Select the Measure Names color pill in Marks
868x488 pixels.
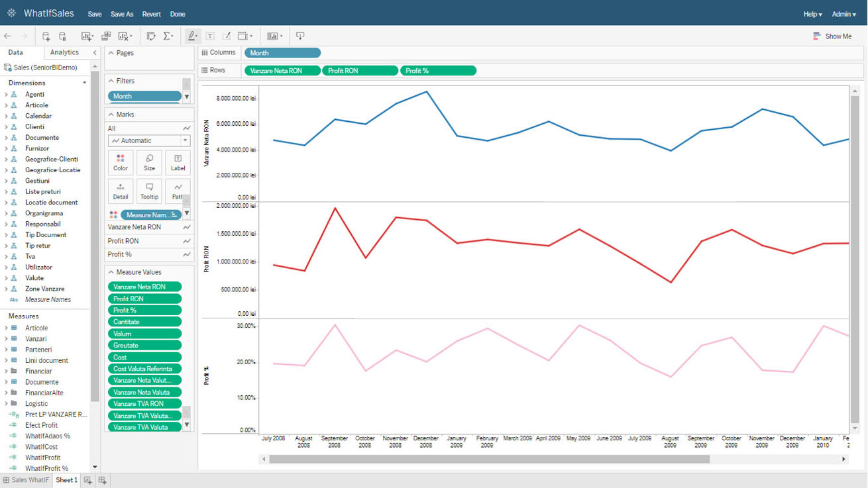[151, 215]
